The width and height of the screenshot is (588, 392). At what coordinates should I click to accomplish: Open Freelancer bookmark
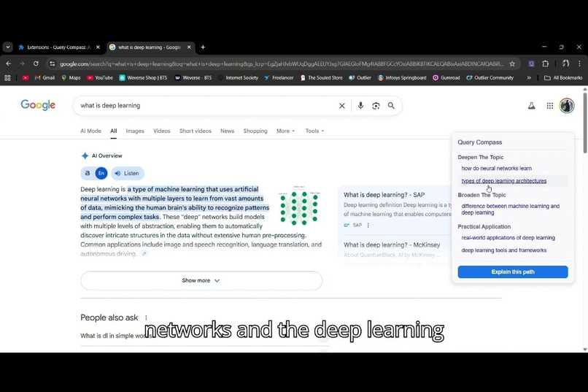pos(279,77)
